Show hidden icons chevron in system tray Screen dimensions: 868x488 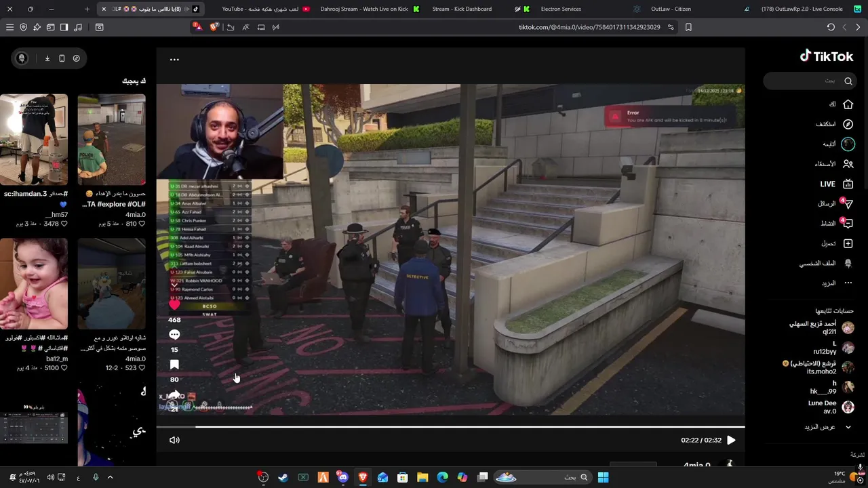click(110, 477)
